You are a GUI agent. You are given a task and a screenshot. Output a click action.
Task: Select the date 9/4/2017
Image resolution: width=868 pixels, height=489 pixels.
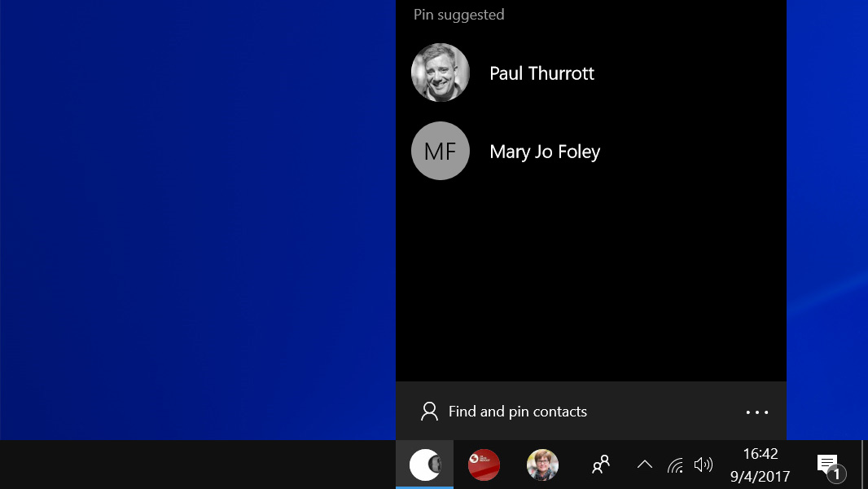[x=760, y=476]
